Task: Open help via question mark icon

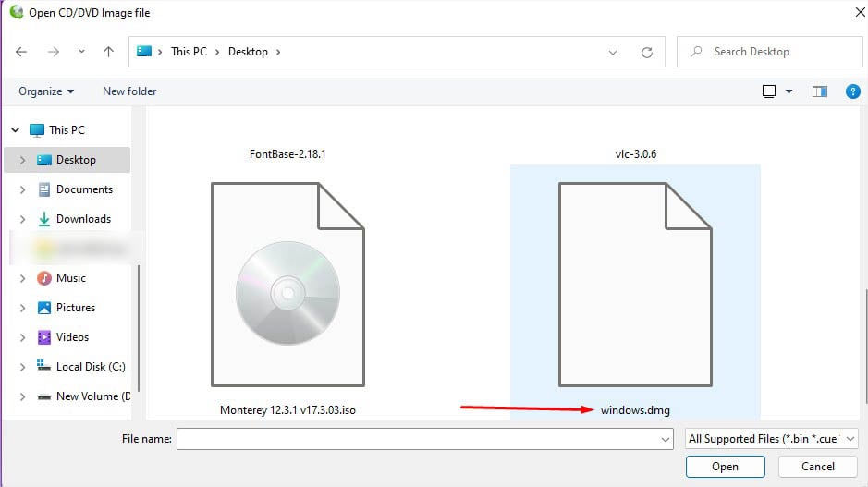Action: tap(852, 91)
